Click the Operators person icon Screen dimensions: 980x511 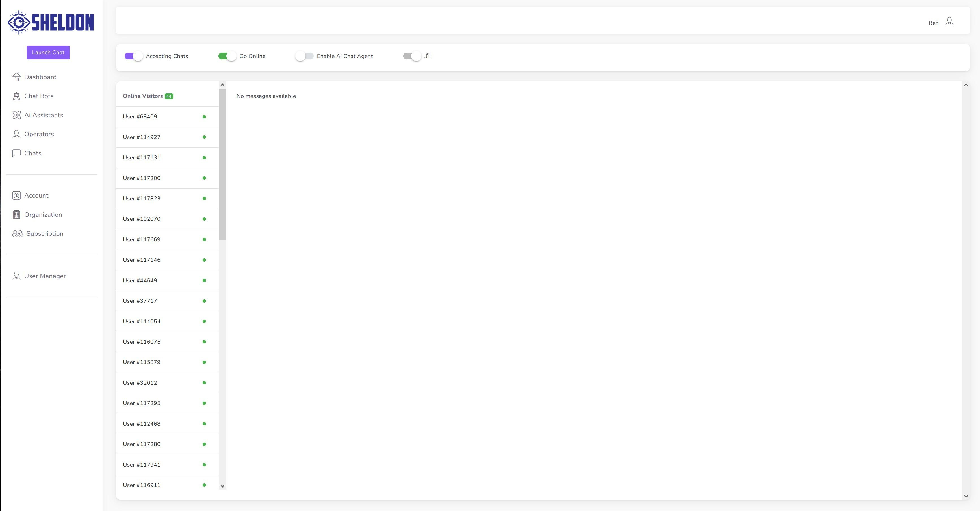click(x=16, y=134)
